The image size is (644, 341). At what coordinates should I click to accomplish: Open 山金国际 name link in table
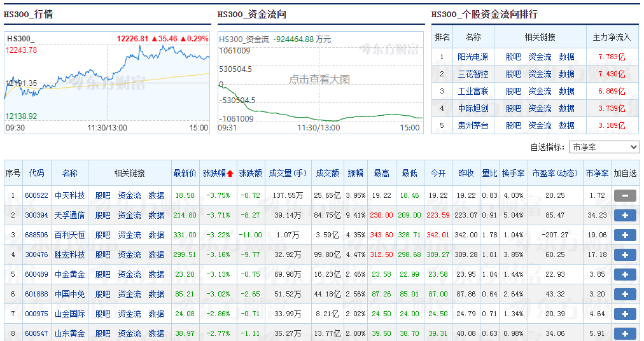pos(70,314)
